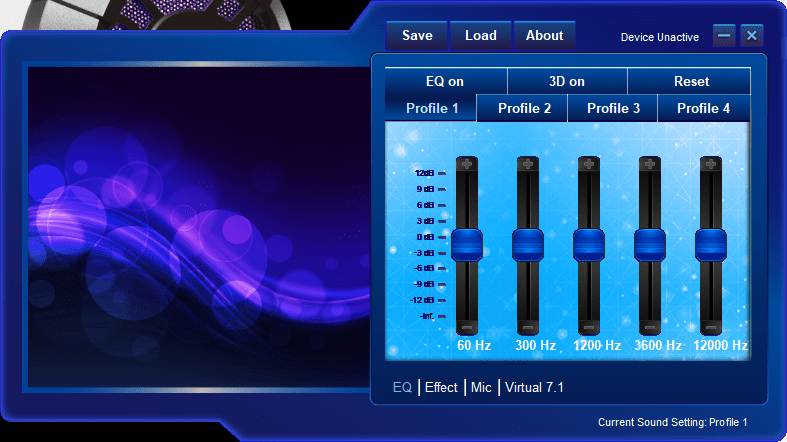Viewport: 787px width, 442px height.
Task: Click the plus icon above the 12000 Hz slider
Action: click(x=711, y=163)
